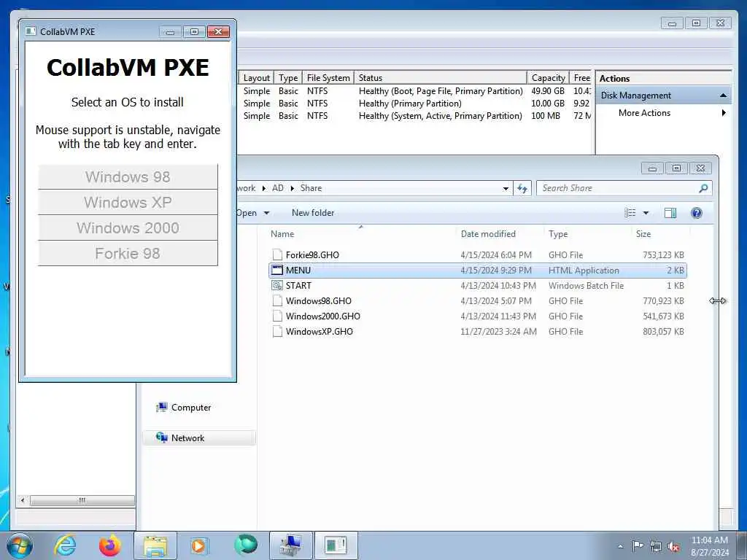
Task: Click the Search Share input box
Action: tap(619, 188)
